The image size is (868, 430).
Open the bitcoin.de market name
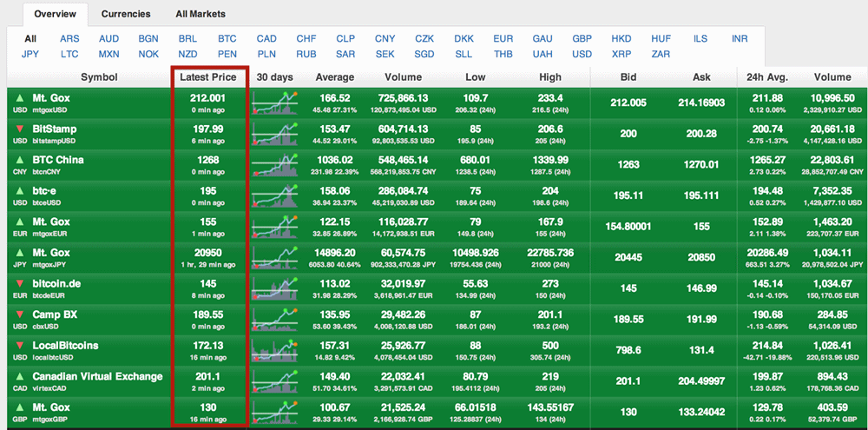tap(57, 284)
